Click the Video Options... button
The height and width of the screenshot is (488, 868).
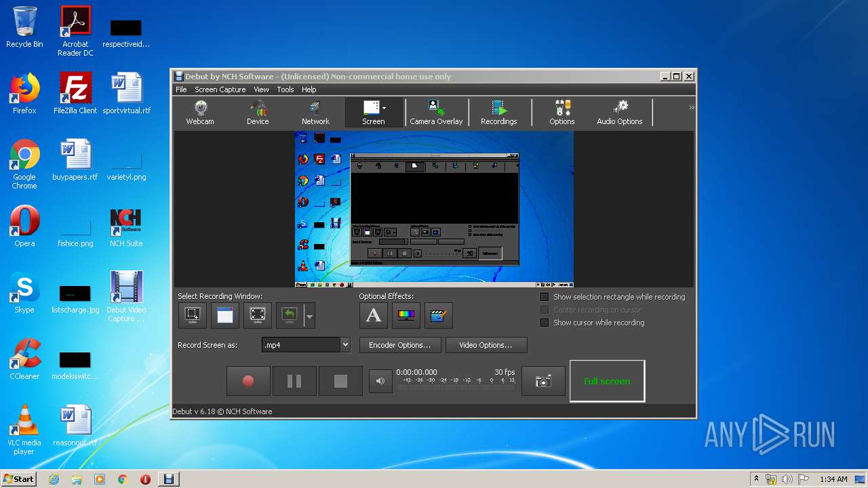(486, 345)
